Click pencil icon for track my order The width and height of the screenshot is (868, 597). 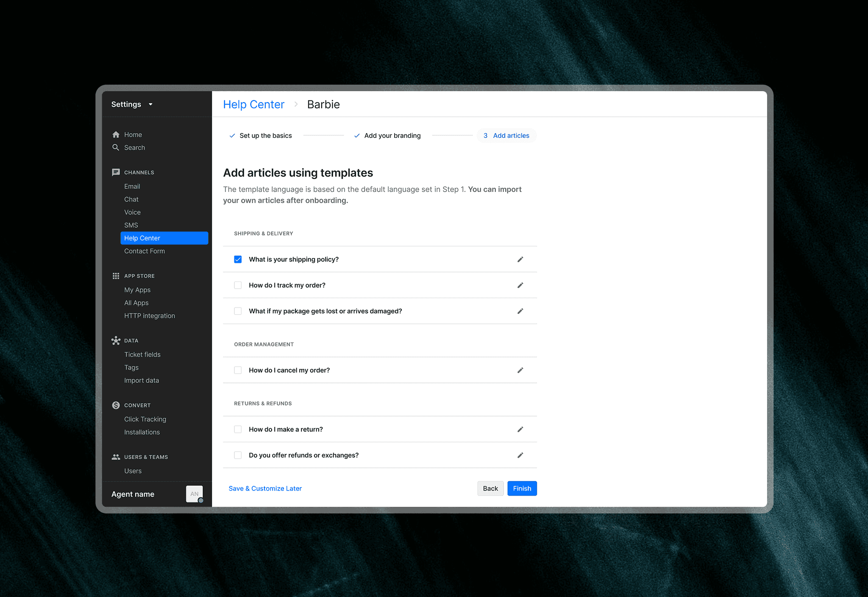pyautogui.click(x=520, y=285)
